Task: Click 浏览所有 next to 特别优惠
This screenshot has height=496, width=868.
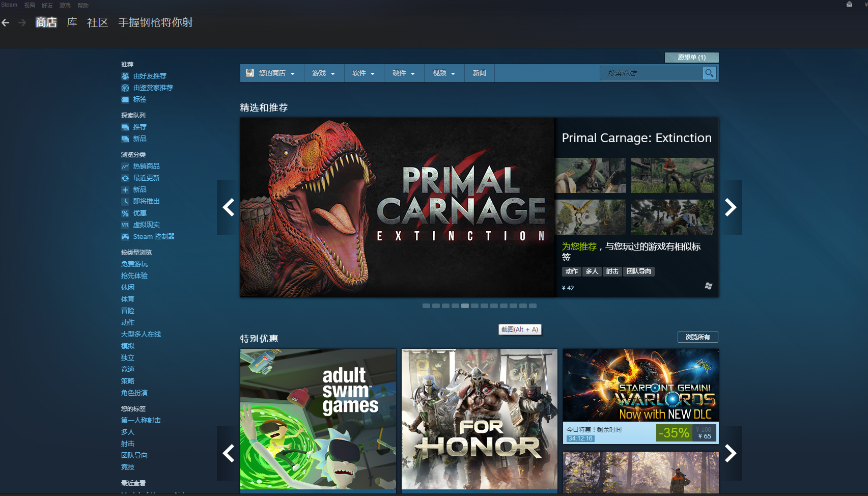Action: point(697,337)
